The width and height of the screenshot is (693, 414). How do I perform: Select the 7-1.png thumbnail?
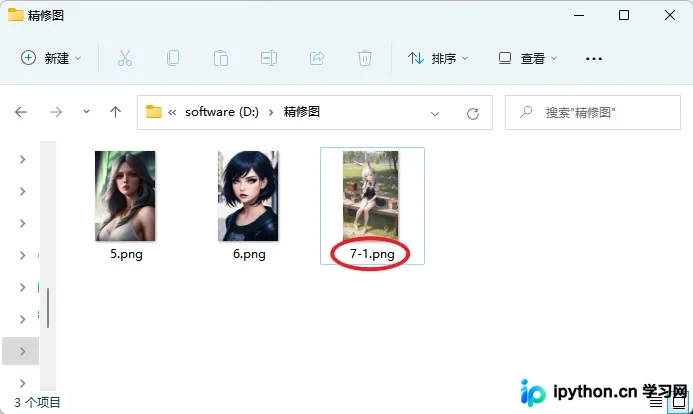pos(371,196)
